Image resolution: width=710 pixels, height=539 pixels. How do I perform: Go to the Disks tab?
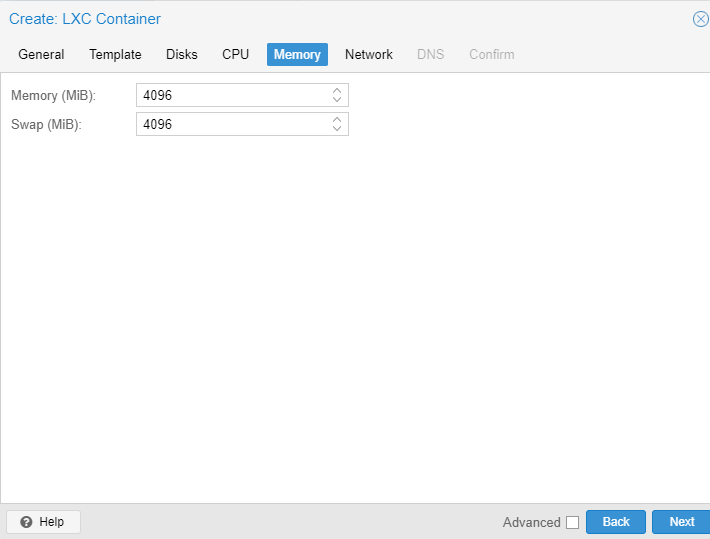(182, 54)
